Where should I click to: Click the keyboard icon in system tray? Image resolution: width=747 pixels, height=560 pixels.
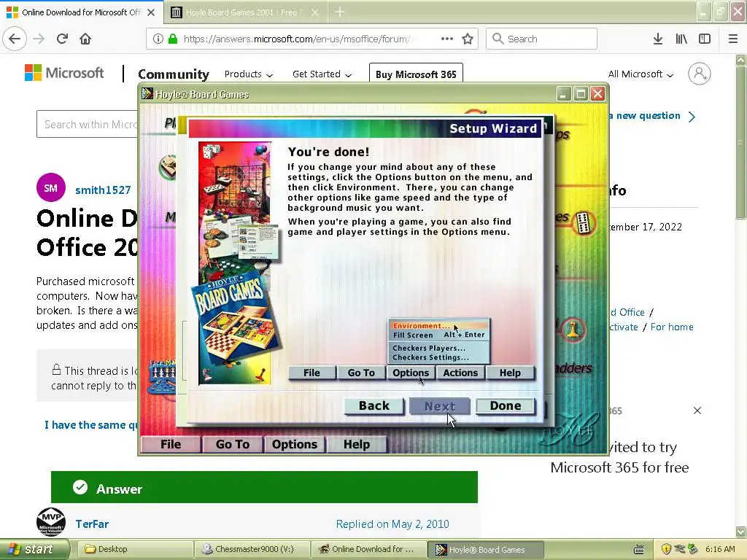pos(639,550)
